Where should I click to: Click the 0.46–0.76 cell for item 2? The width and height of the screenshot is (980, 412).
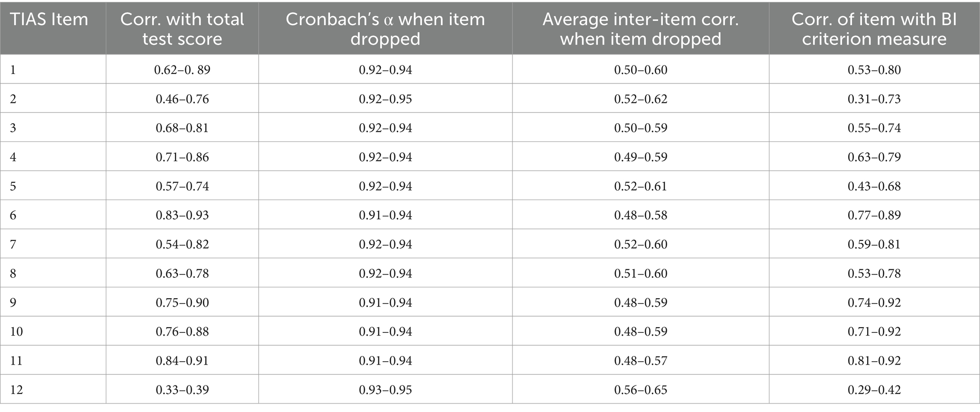[x=182, y=99]
